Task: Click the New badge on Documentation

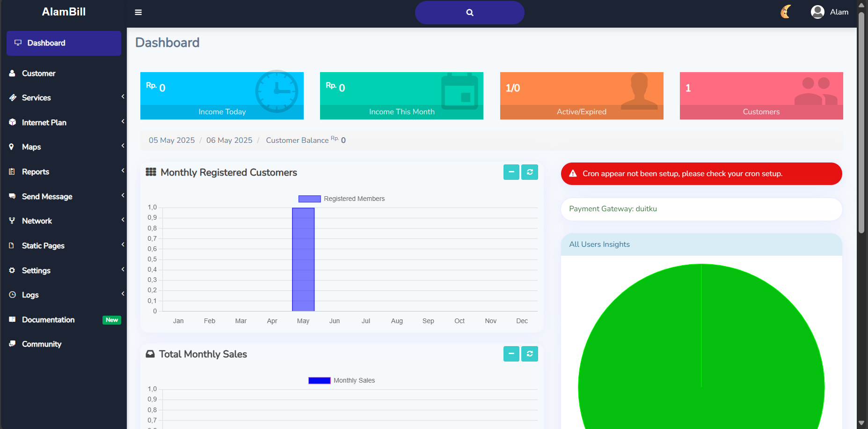Action: click(112, 320)
